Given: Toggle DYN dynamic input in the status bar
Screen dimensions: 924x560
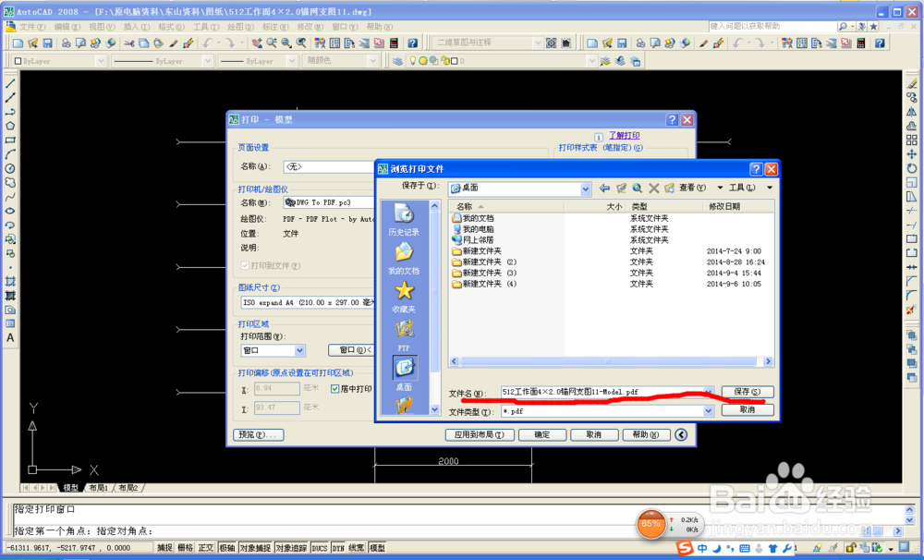Looking at the screenshot, I should coord(338,548).
